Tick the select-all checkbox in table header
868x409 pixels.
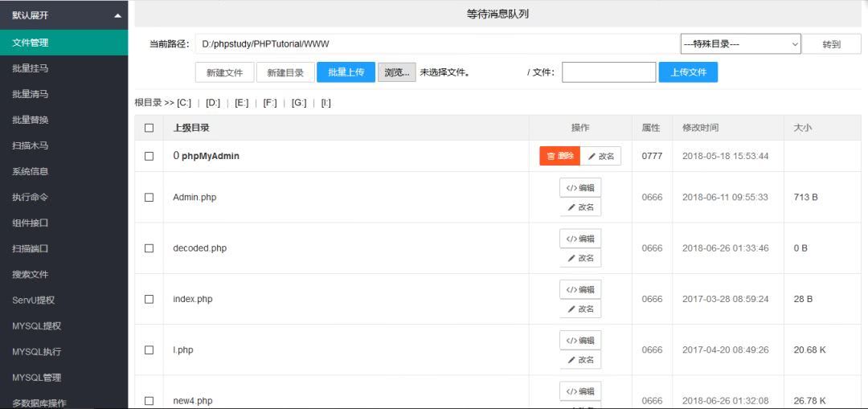149,128
